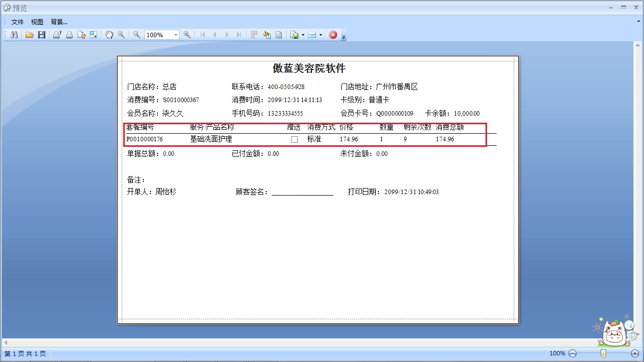This screenshot has height=362, width=644.
Task: Click the quick print printer icon
Action: pos(69,35)
